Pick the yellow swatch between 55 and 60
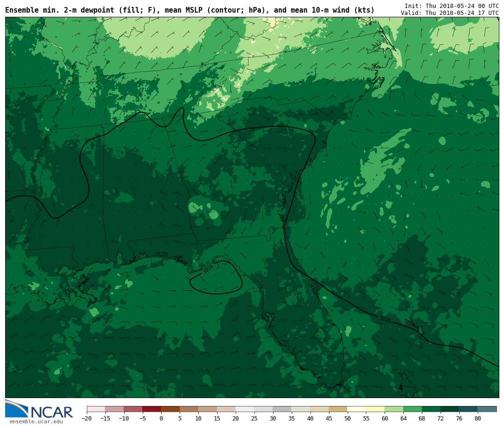The width and height of the screenshot is (504, 427). (375, 409)
